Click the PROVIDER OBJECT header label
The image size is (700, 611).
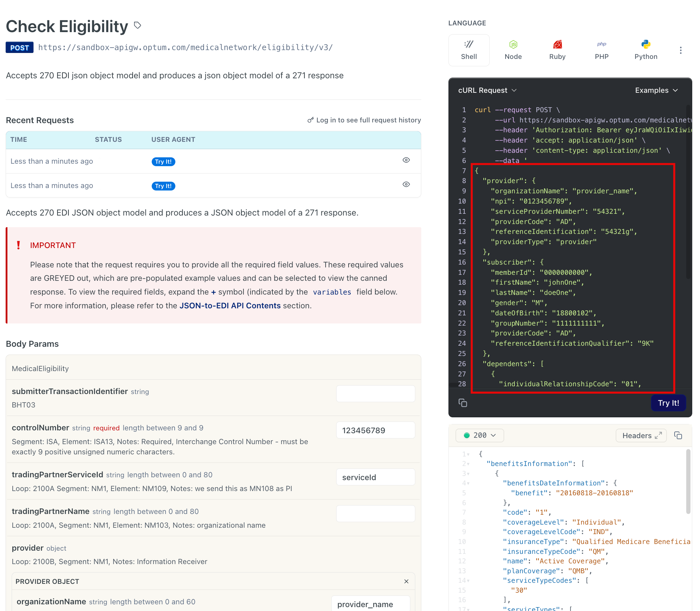(47, 581)
